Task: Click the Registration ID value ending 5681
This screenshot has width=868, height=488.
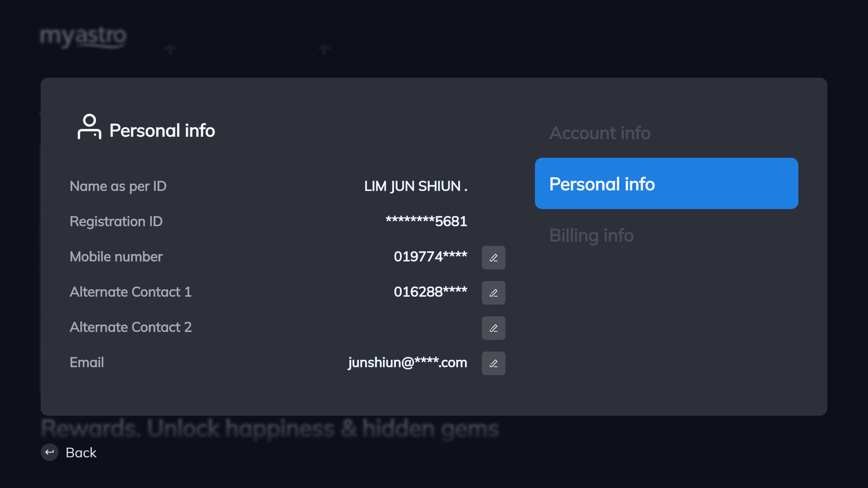Action: (x=426, y=221)
